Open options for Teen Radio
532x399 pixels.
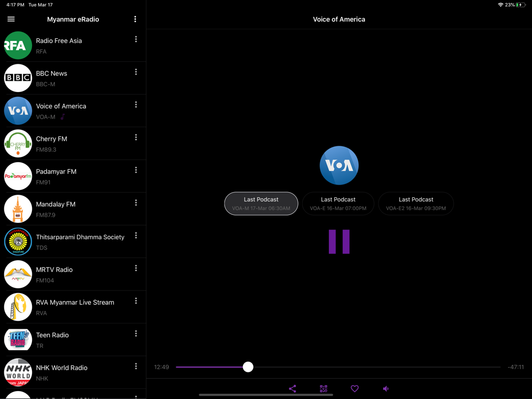(136, 334)
